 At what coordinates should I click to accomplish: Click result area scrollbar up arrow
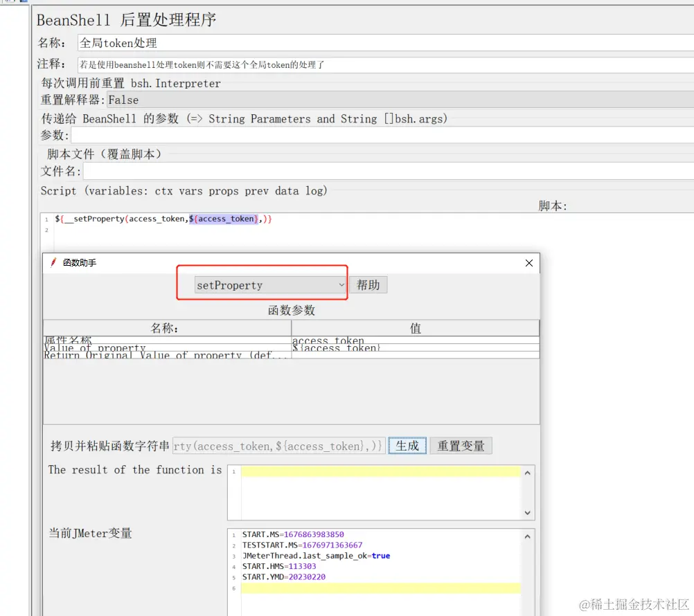tap(528, 473)
